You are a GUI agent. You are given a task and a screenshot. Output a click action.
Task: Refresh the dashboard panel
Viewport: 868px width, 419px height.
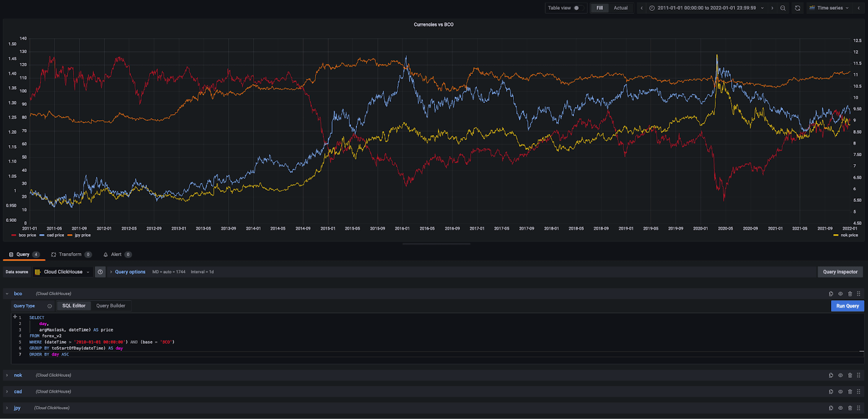tap(797, 8)
